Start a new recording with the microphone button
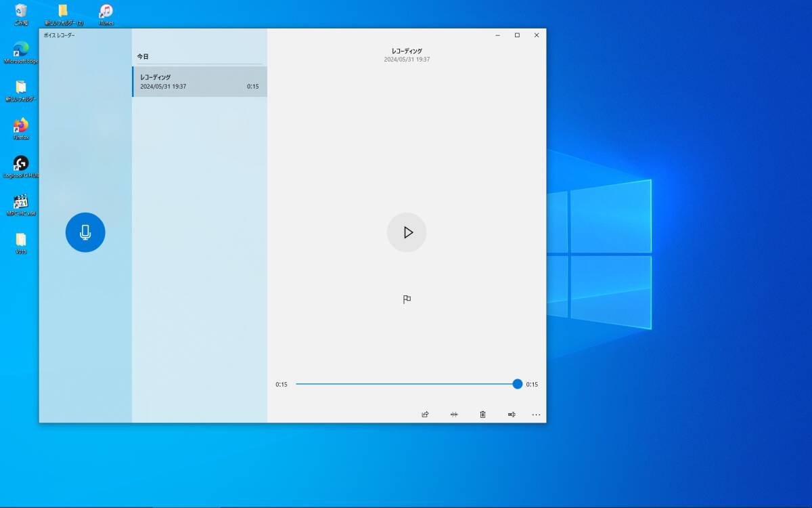This screenshot has width=812, height=508. 85,232
